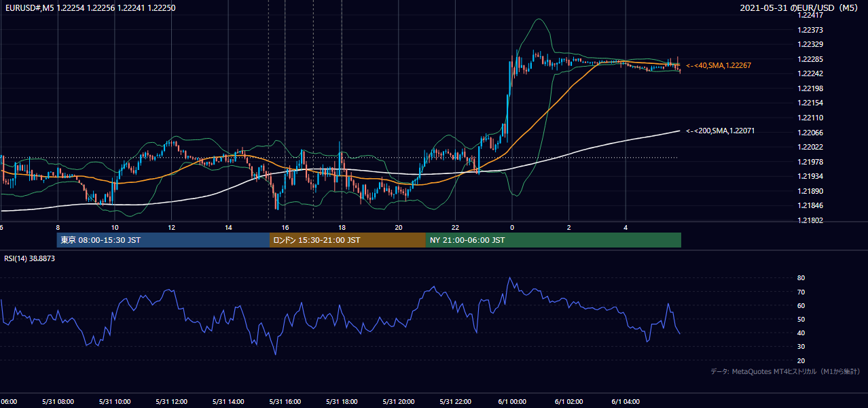
Task: Click the 5/31 14:00 date label
Action: (228, 402)
